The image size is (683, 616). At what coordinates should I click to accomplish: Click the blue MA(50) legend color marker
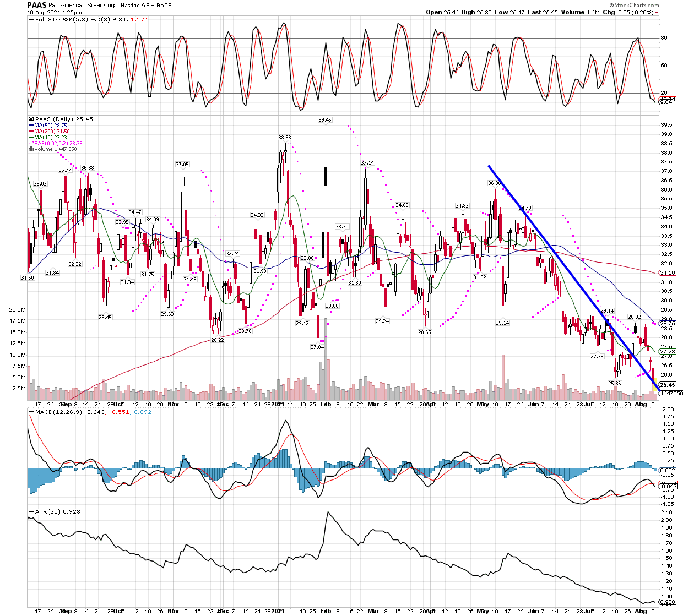[x=30, y=126]
